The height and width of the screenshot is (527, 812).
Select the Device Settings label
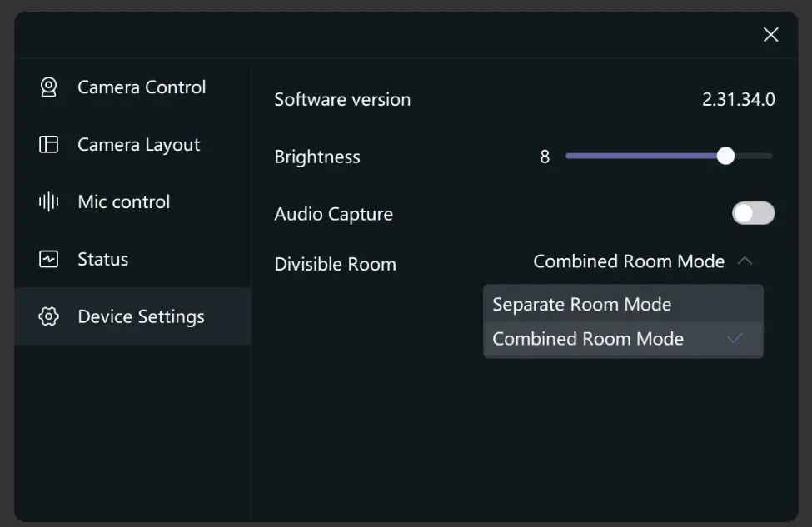coord(141,316)
